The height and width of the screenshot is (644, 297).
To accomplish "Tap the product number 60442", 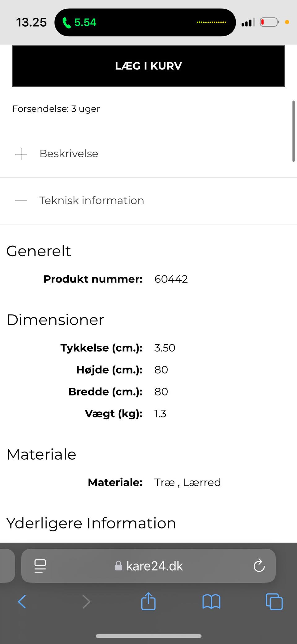I will coord(171,279).
